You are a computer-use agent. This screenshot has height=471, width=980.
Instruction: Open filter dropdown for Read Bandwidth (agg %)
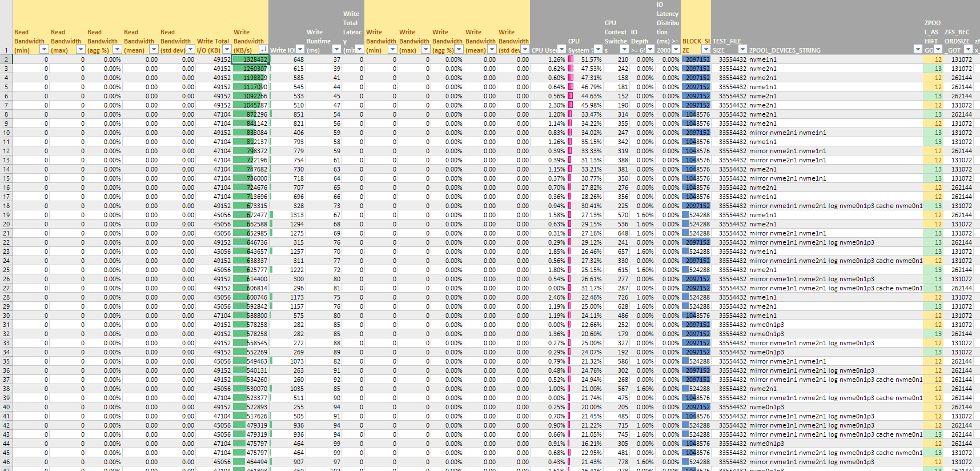click(x=117, y=50)
